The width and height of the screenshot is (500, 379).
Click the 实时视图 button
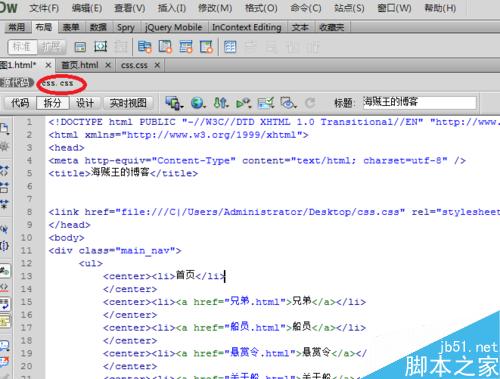pos(128,103)
